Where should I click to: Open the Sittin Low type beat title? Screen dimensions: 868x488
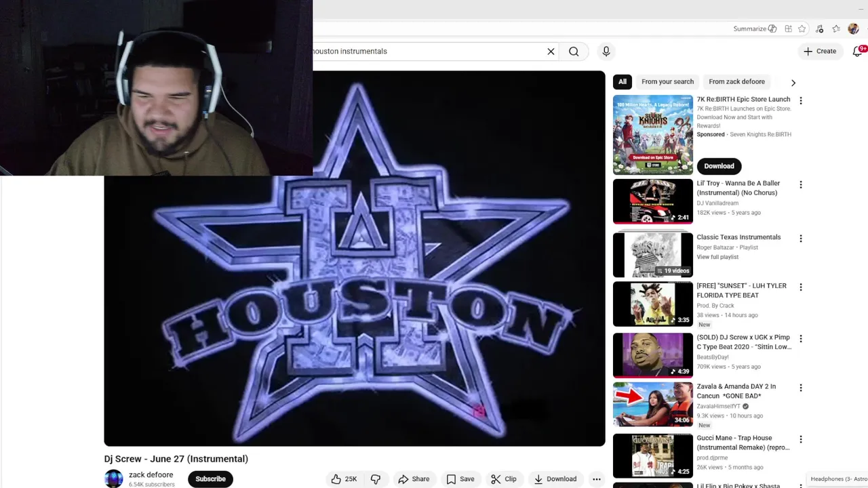click(x=744, y=342)
